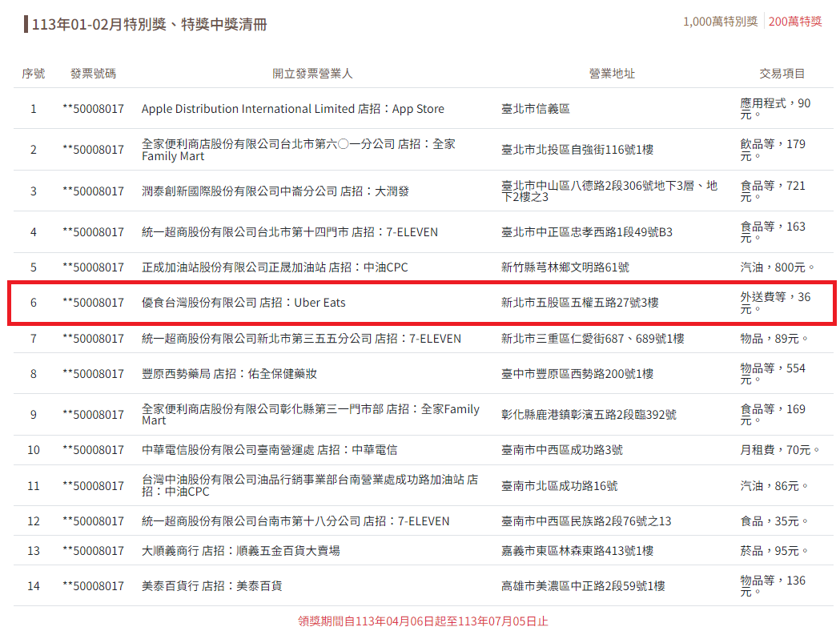This screenshot has height=639, width=840.
Task: Click address 臺南市北區成功路16號
Action: pos(559,486)
